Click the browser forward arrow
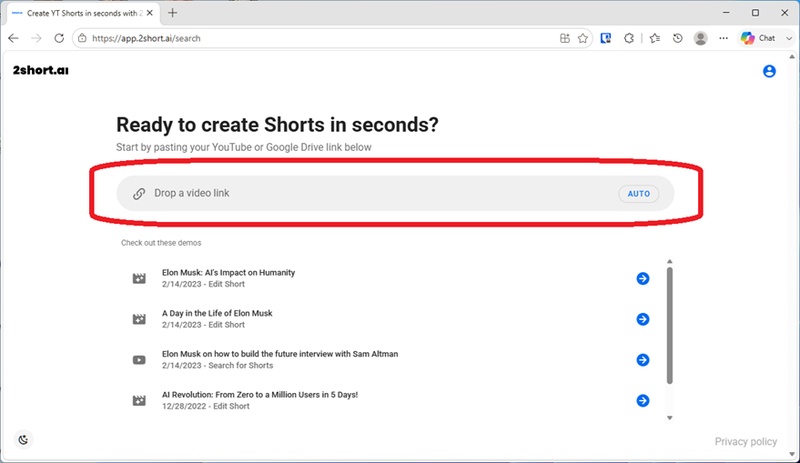 [36, 38]
